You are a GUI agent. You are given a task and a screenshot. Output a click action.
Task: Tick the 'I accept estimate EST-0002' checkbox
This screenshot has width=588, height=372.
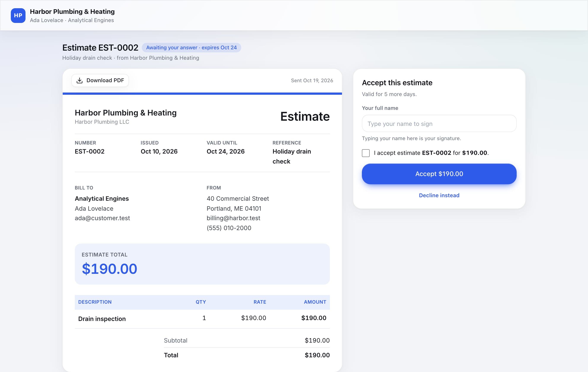point(366,153)
